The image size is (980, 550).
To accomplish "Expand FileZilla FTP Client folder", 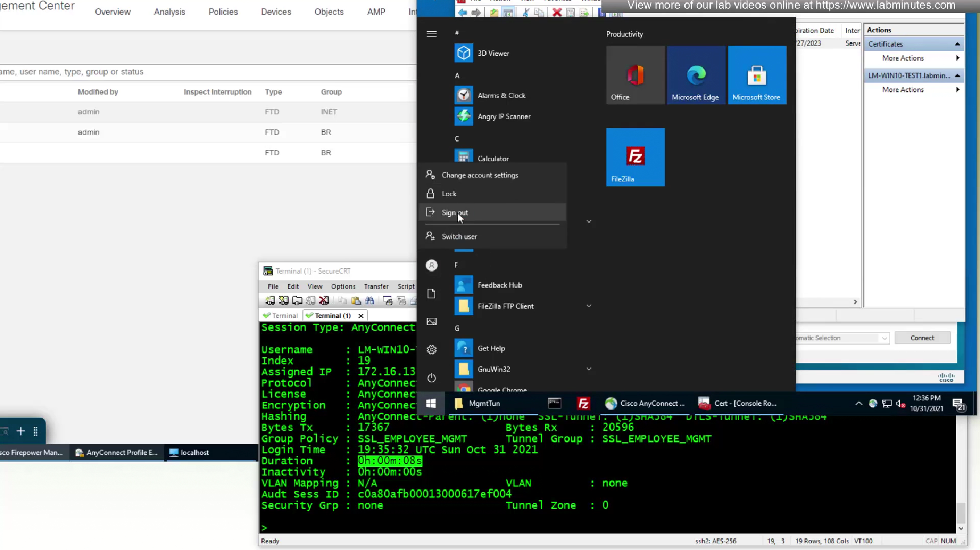I will (589, 306).
